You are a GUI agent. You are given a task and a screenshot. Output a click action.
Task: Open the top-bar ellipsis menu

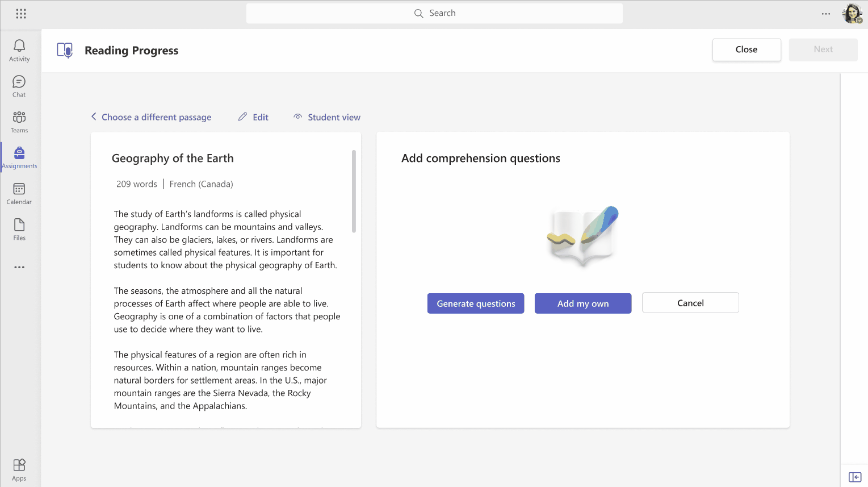point(825,14)
